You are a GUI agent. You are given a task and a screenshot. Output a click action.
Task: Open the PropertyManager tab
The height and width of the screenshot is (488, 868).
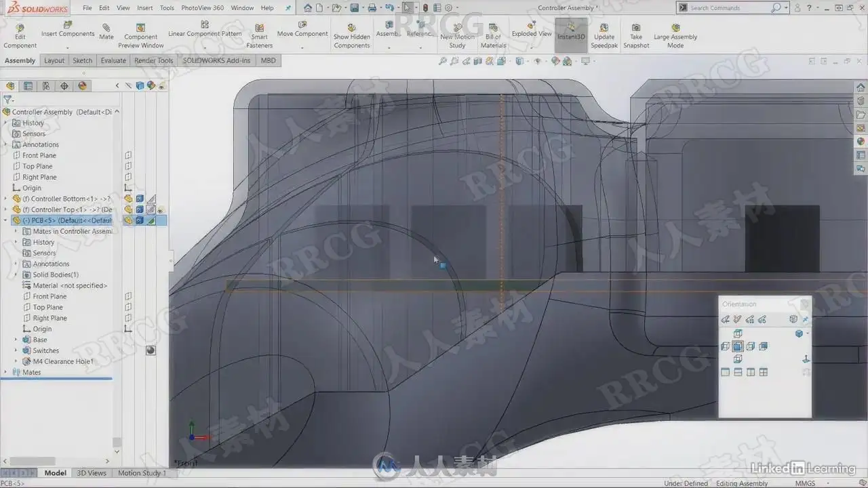(28, 86)
